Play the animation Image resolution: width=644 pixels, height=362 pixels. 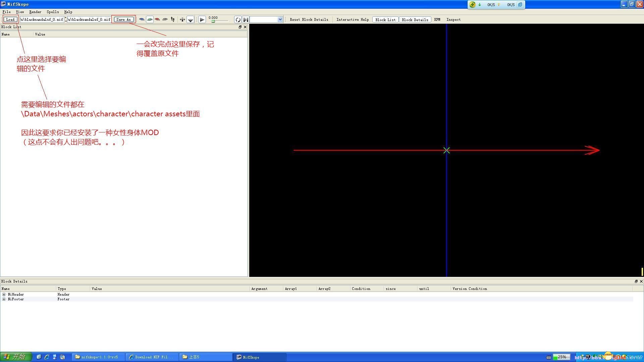click(202, 20)
